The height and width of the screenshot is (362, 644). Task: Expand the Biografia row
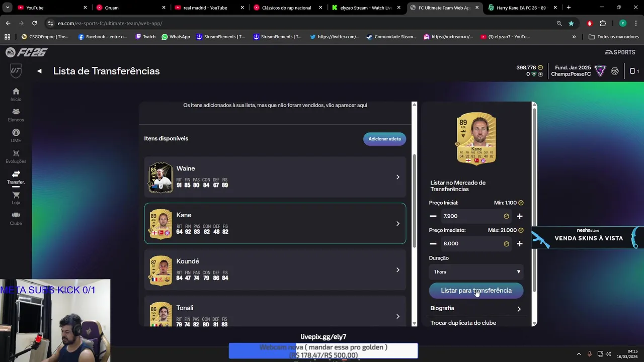tap(476, 308)
